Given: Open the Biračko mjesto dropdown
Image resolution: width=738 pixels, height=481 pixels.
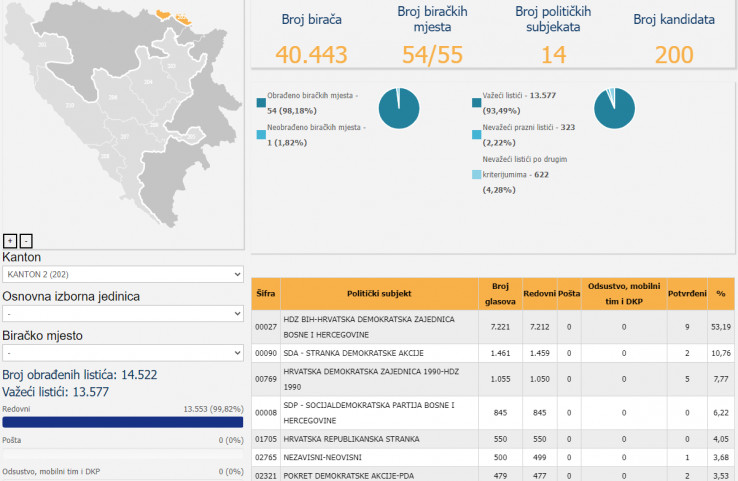Looking at the screenshot, I should (x=123, y=353).
